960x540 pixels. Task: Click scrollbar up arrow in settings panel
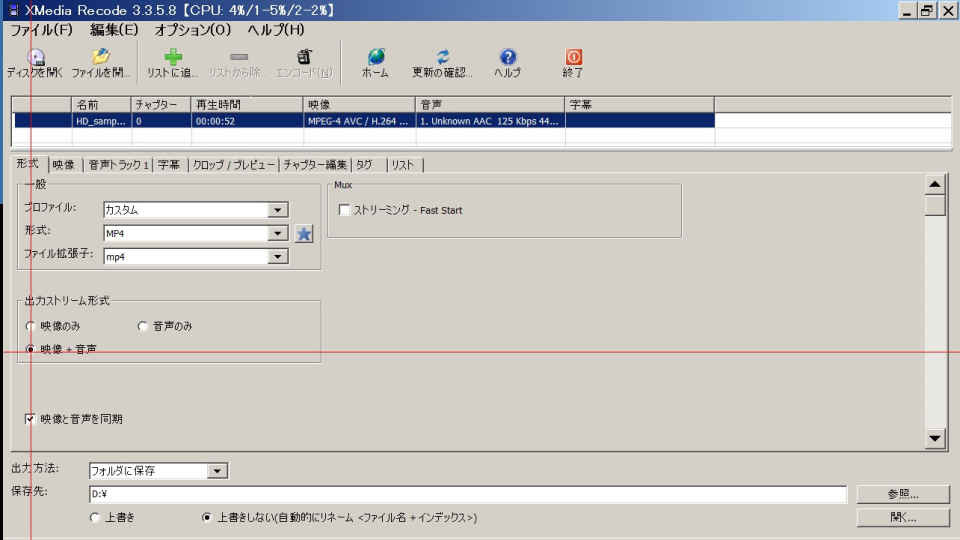(935, 184)
